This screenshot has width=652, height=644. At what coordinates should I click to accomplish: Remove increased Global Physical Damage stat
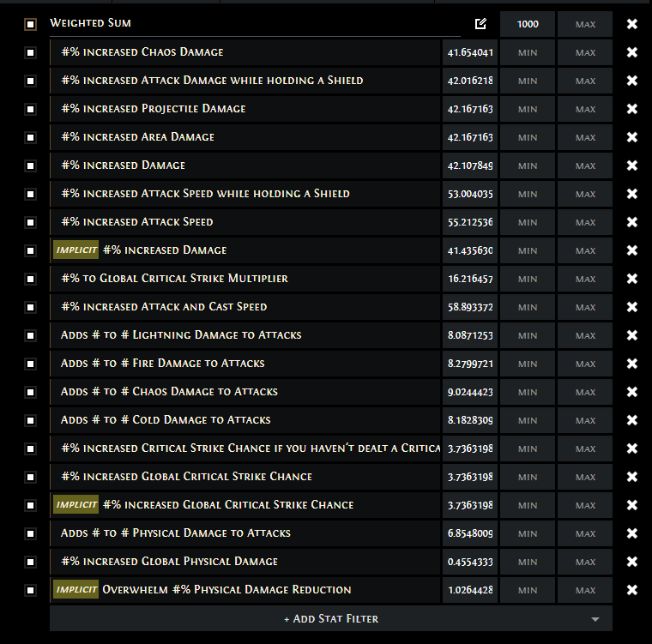(632, 562)
